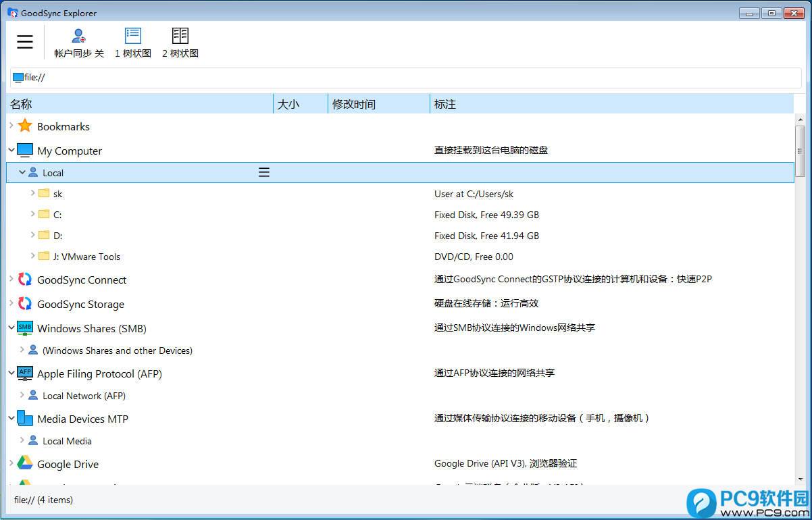Expand the D: drive
The width and height of the screenshot is (812, 520).
pos(33,235)
